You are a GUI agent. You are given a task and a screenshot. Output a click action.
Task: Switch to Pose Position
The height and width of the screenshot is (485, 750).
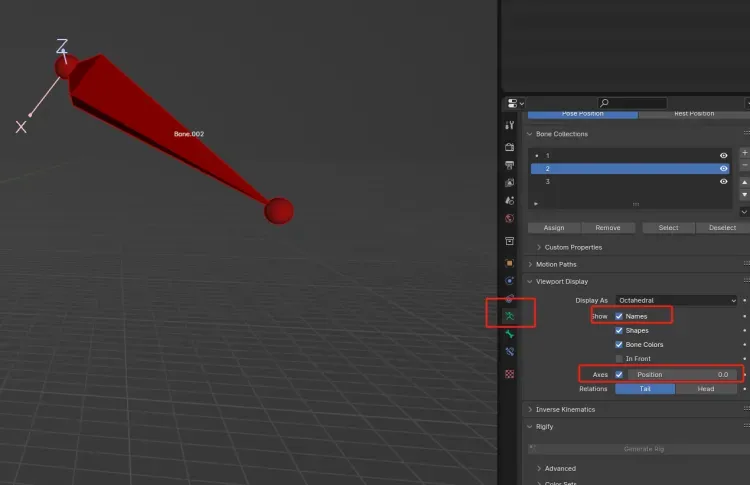[583, 114]
